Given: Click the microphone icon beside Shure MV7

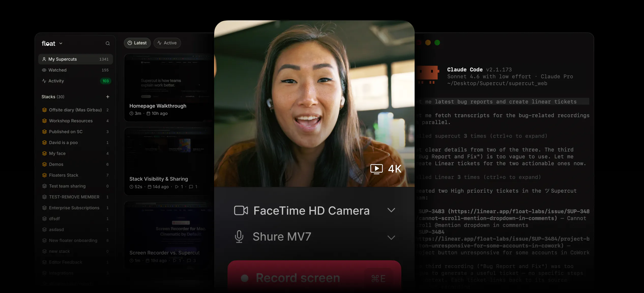Looking at the screenshot, I should click(239, 237).
